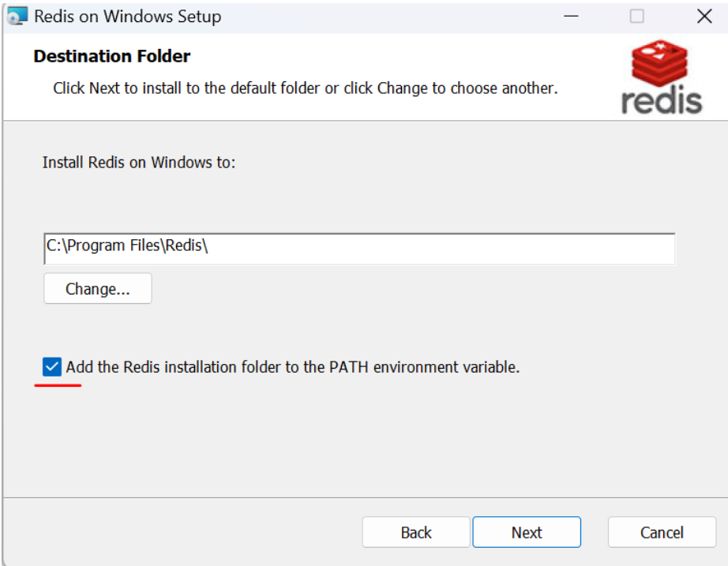Click the 'Click Next to install' instruction text
The height and width of the screenshot is (566, 728).
305,88
